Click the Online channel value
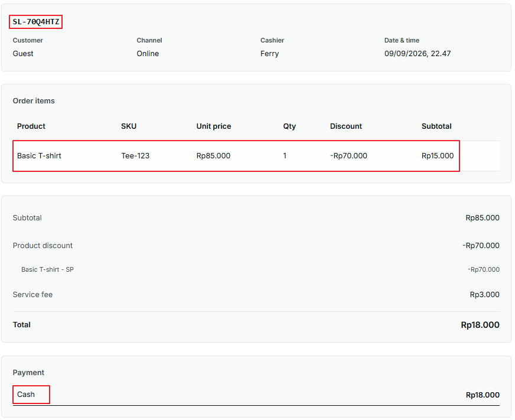This screenshot has height=420, width=515. [148, 54]
